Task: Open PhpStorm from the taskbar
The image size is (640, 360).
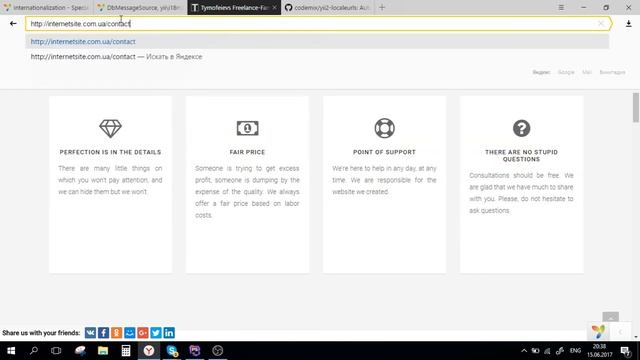Action: point(195,351)
